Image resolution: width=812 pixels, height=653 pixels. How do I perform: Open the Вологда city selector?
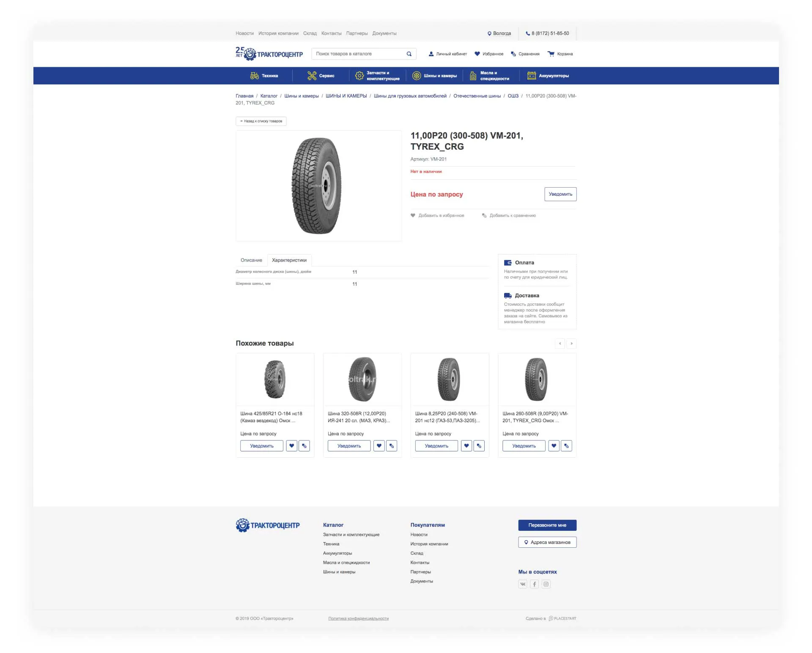499,33
